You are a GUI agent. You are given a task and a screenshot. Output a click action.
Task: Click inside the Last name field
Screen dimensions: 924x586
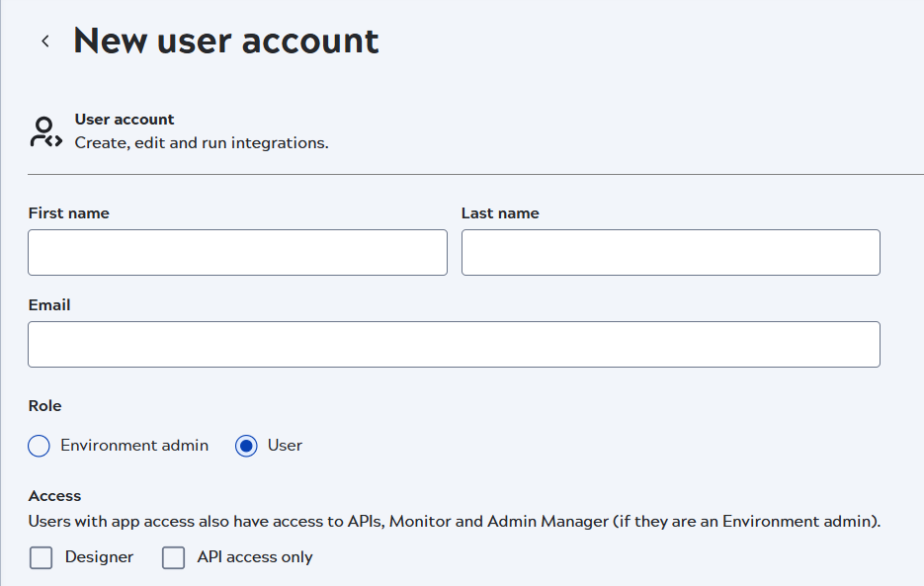[670, 252]
